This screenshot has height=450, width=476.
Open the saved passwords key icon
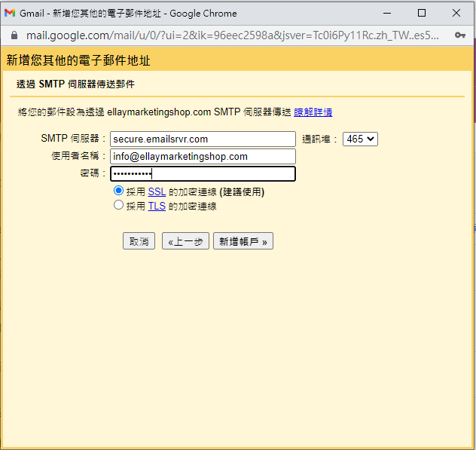point(459,35)
